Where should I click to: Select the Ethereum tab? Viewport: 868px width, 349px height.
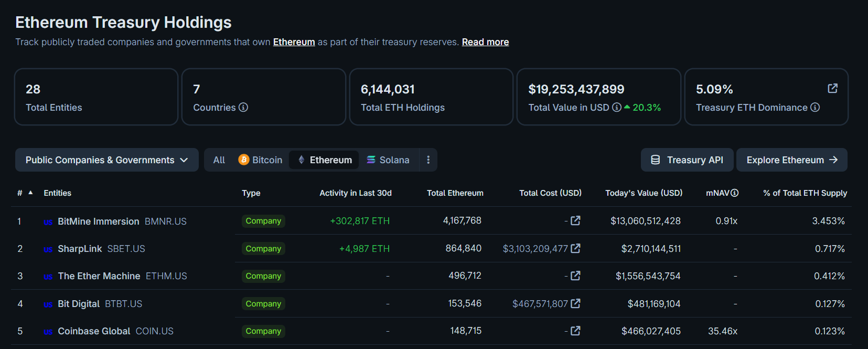[325, 160]
